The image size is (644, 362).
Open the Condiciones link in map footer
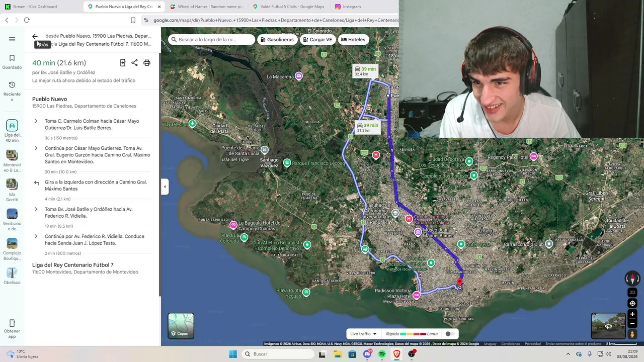(x=511, y=344)
